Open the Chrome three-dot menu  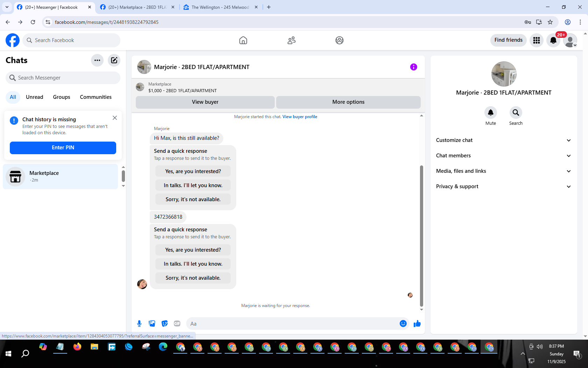(x=580, y=22)
